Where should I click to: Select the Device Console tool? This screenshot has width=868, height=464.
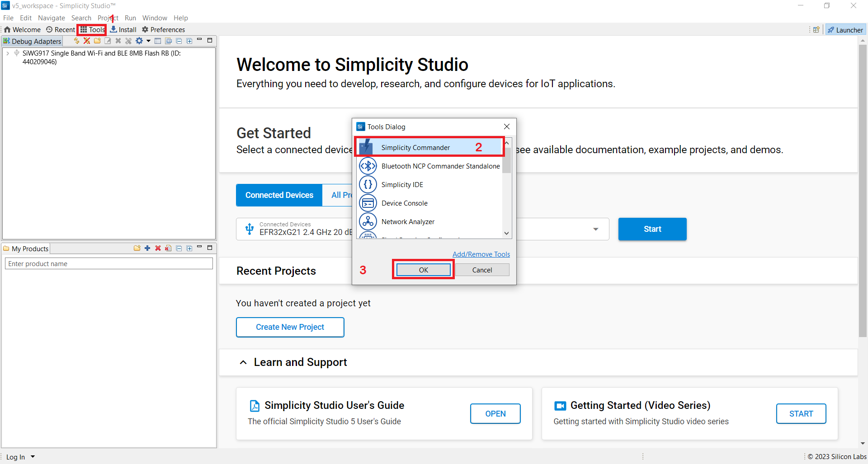tap(404, 203)
